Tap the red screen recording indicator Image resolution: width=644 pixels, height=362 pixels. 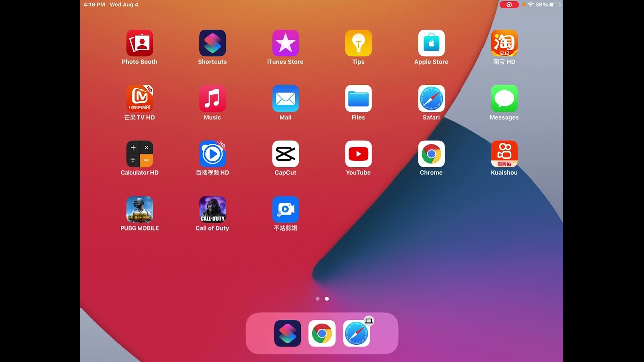pyautogui.click(x=509, y=5)
